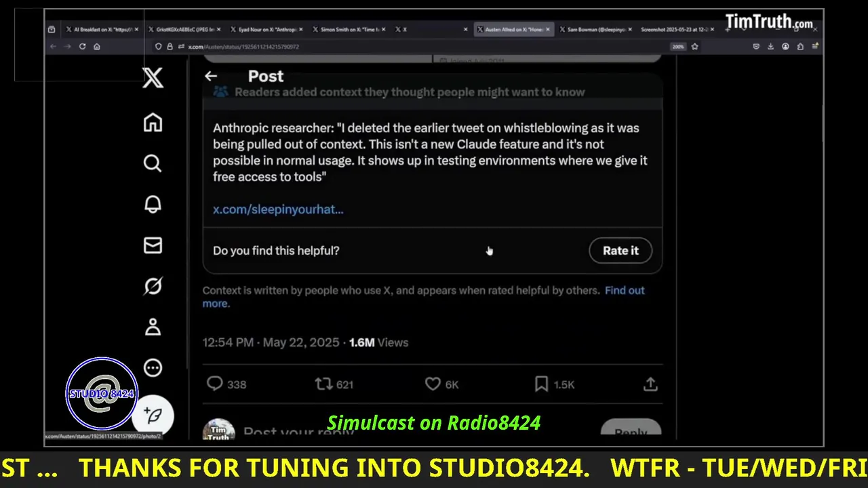Click the browser back arrow
868x488 pixels.
point(53,47)
